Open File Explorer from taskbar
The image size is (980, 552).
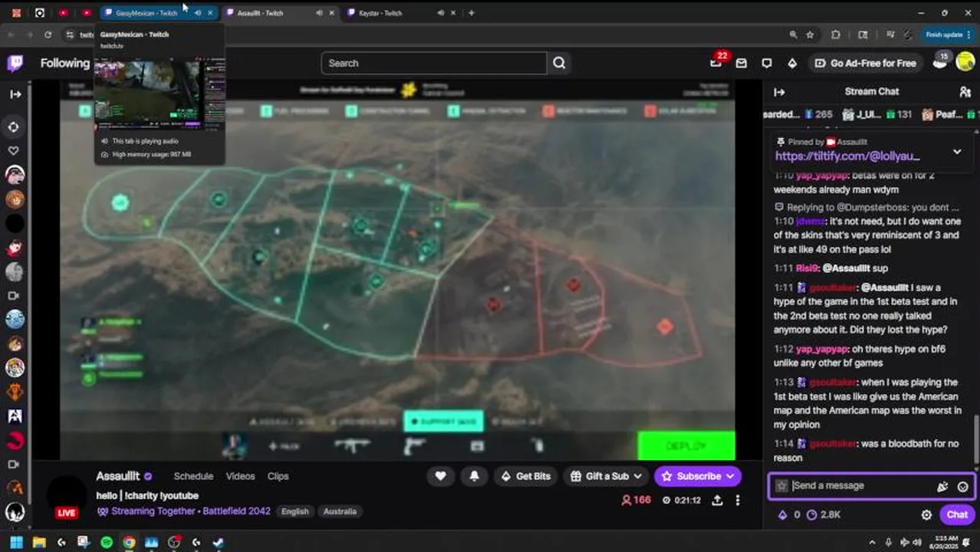pos(38,542)
